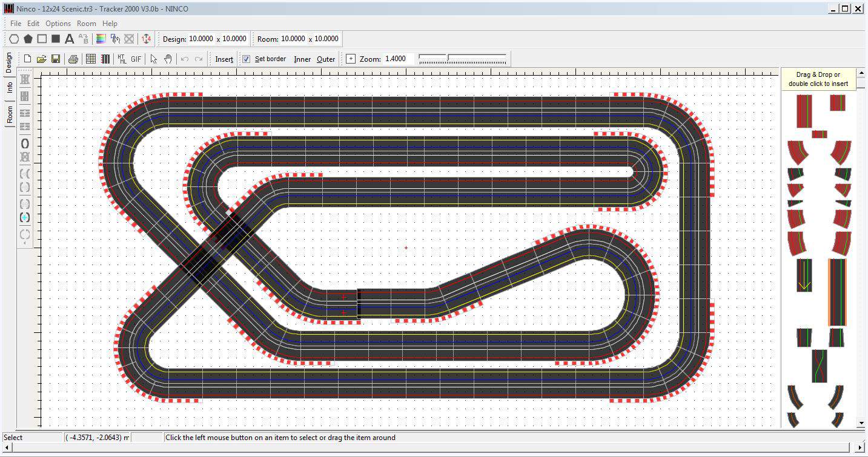The width and height of the screenshot is (868, 457).
Task: Select the Text tool
Action: pyautogui.click(x=70, y=39)
